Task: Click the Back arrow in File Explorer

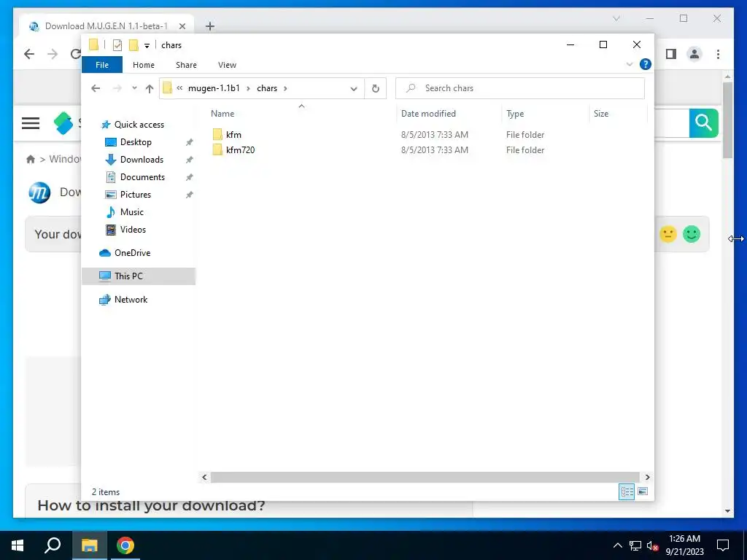Action: click(x=96, y=88)
